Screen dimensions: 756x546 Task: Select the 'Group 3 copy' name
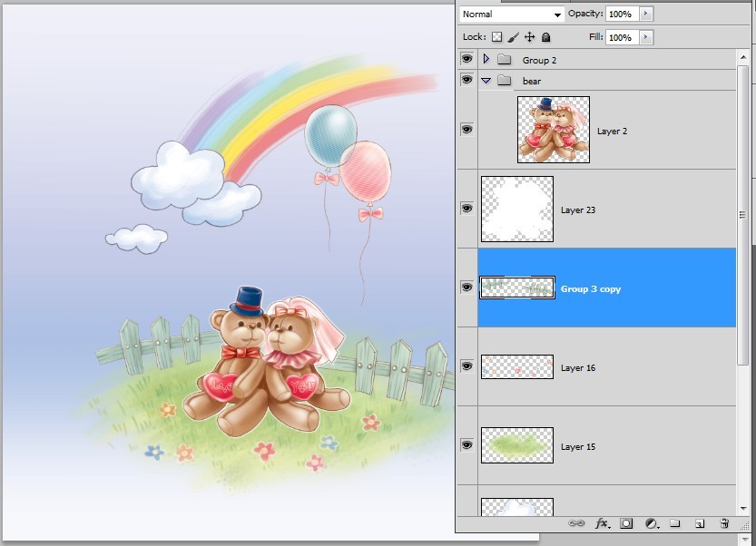click(591, 289)
